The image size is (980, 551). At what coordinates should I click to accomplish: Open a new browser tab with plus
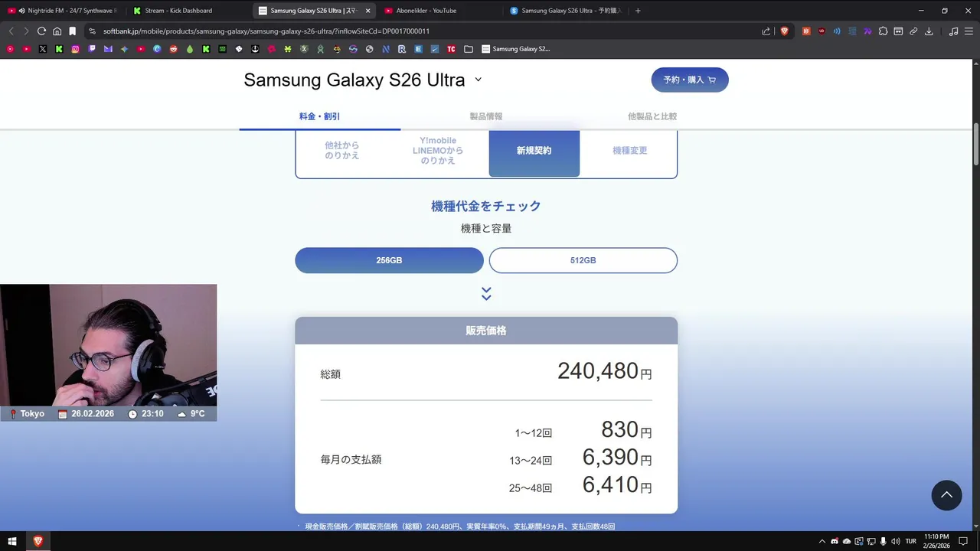pos(638,11)
